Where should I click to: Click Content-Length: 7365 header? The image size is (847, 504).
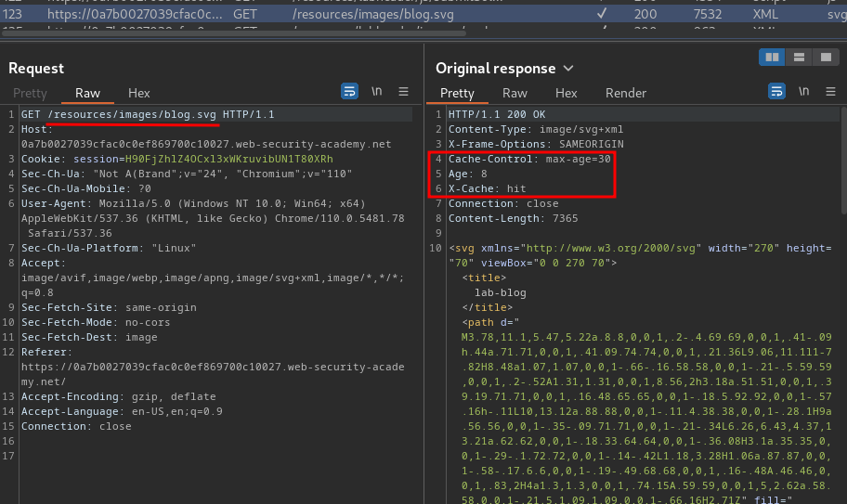514,218
